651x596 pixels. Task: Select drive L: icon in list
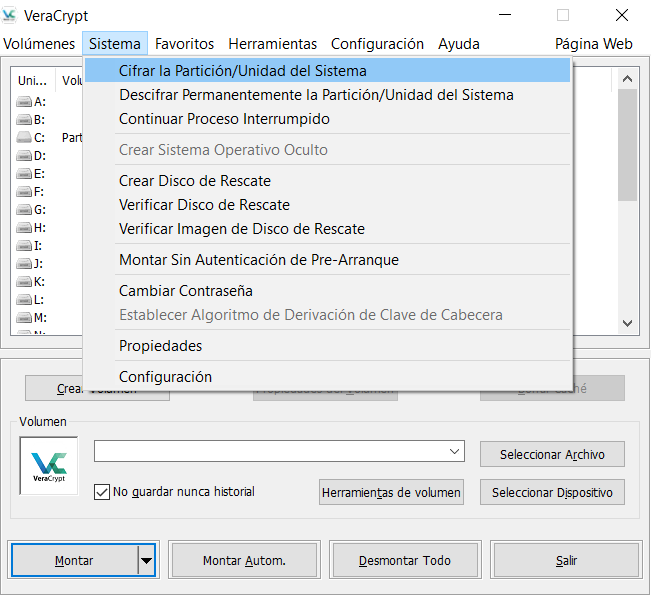coord(24,300)
